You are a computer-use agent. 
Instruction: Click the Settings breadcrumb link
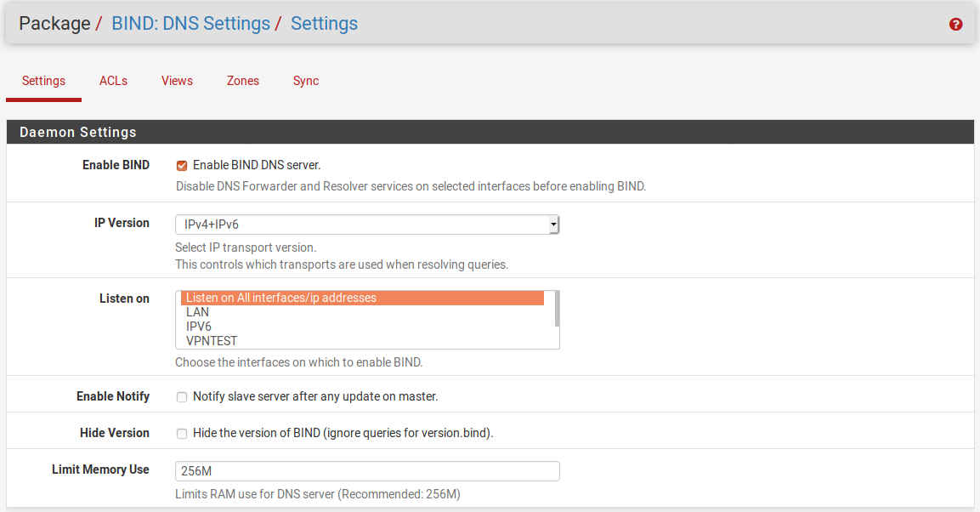324,24
